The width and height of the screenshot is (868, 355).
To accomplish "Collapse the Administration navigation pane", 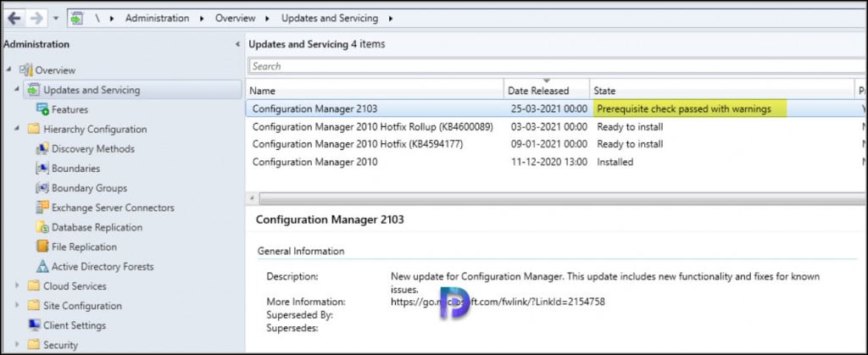I will [237, 44].
